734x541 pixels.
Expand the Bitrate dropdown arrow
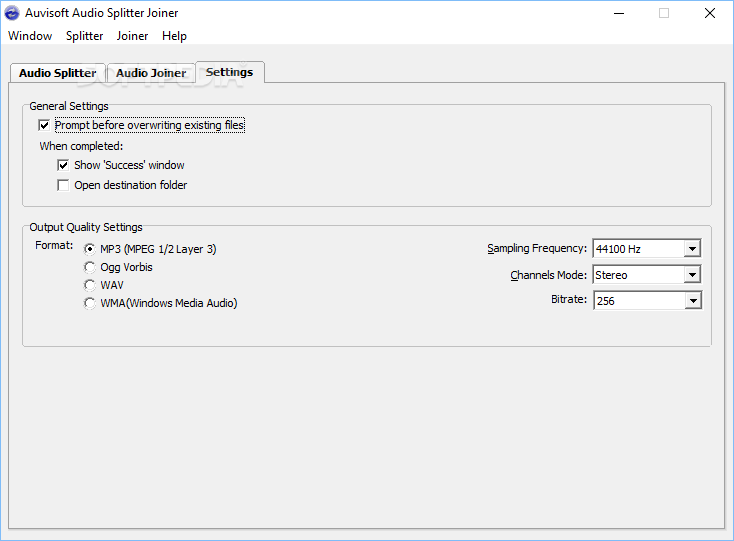[x=693, y=300]
